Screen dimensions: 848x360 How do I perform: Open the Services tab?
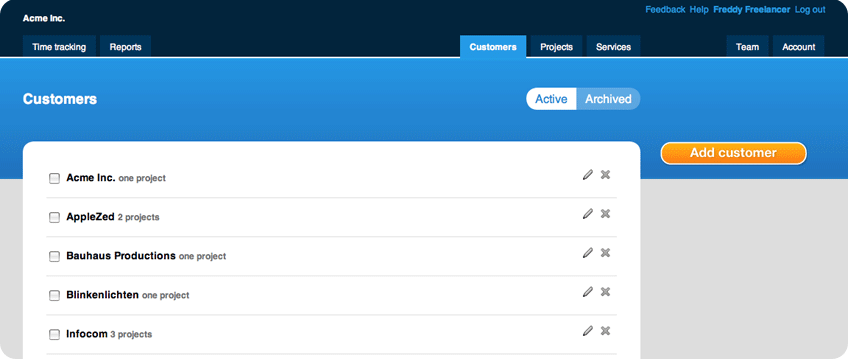click(613, 46)
